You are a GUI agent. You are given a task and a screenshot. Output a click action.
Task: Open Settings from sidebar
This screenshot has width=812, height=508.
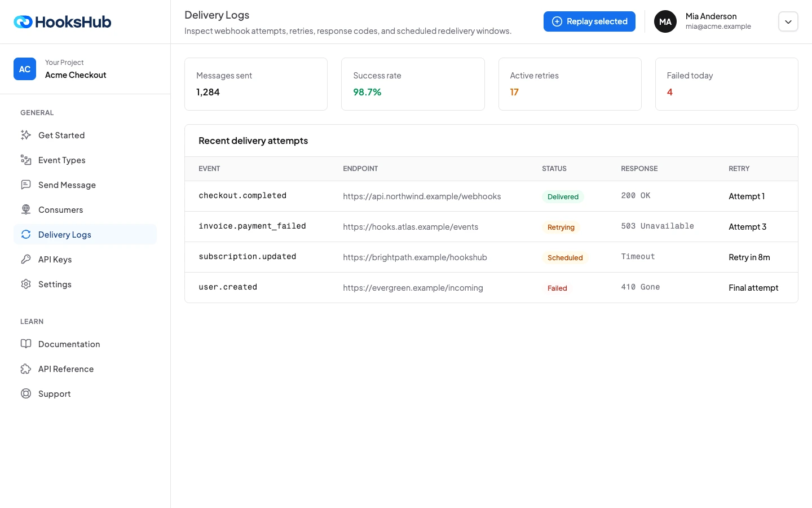coord(85,284)
